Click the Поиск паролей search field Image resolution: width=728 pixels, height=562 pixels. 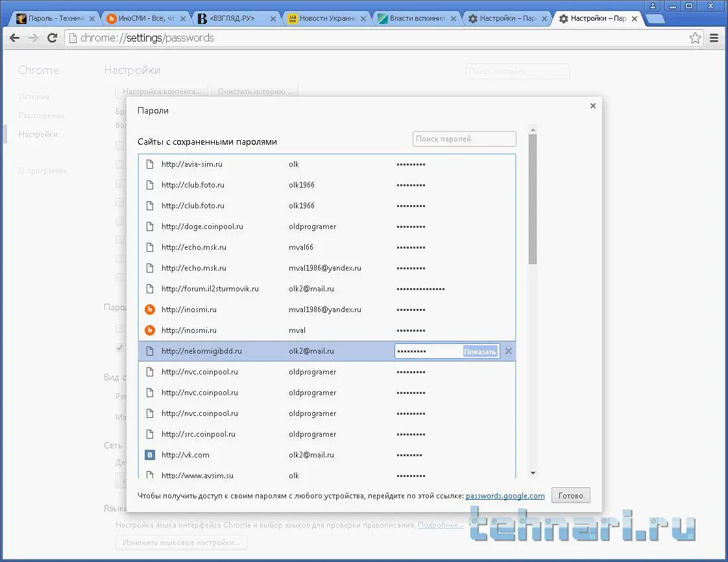point(464,139)
